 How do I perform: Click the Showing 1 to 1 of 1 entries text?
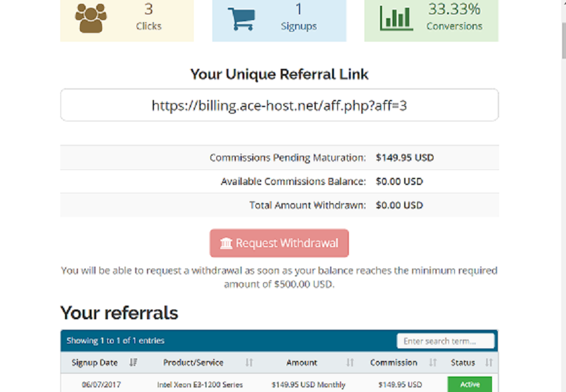(x=116, y=341)
